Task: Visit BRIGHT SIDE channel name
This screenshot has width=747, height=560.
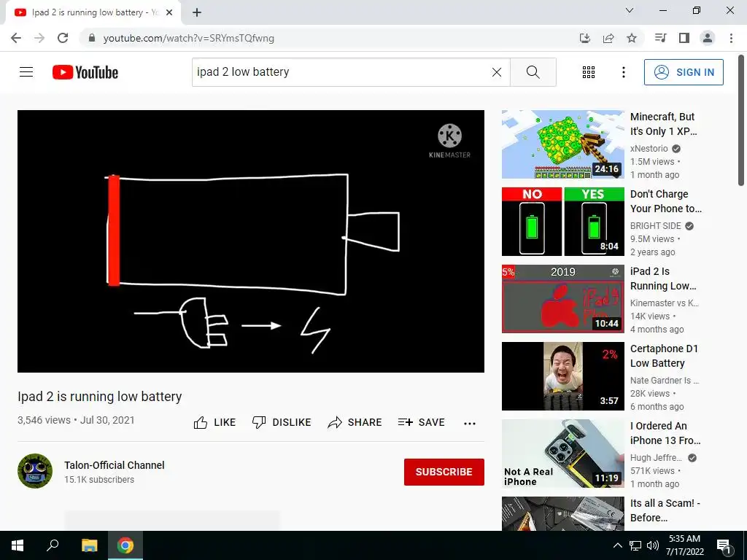Action: pyautogui.click(x=656, y=226)
